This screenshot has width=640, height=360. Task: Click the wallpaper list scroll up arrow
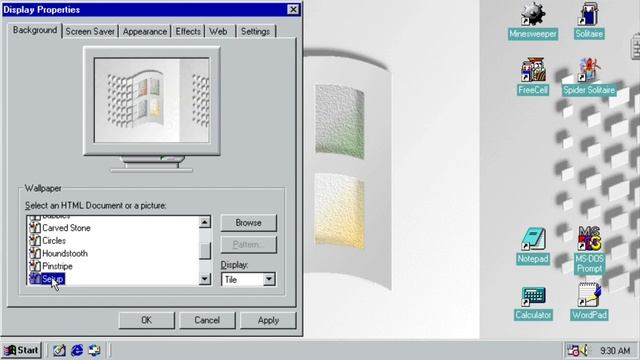205,222
